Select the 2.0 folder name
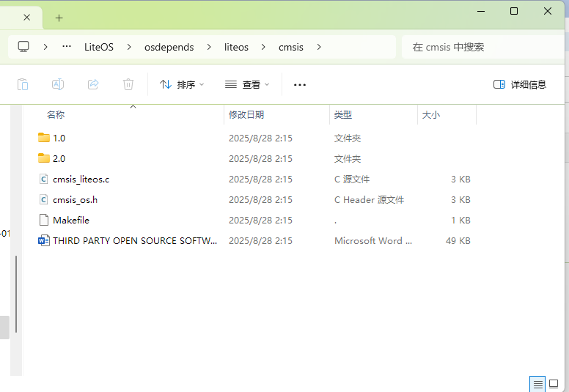569x392 pixels. click(59, 158)
